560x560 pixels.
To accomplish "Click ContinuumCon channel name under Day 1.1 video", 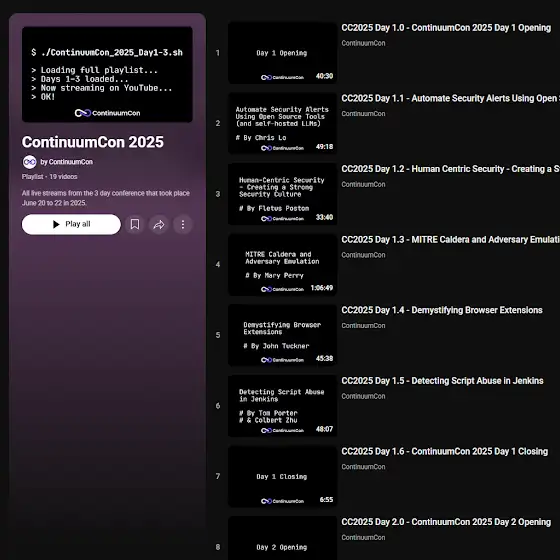I will 363,114.
